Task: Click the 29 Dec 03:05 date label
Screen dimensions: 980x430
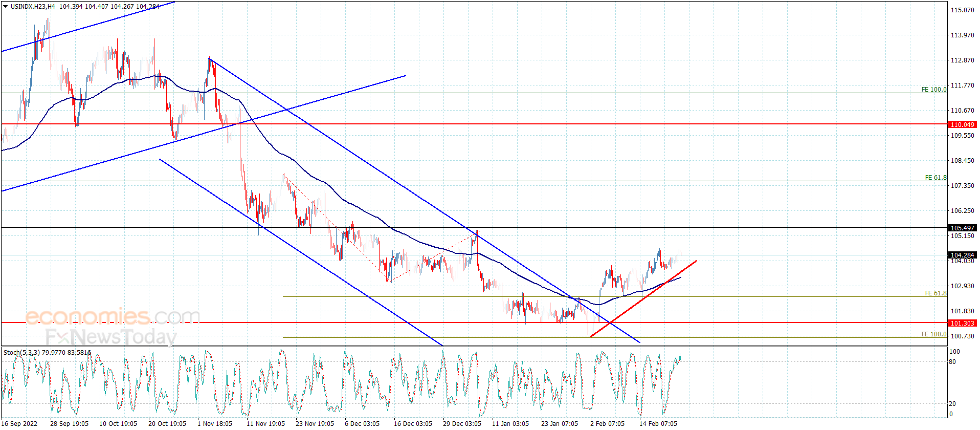Action: point(462,423)
